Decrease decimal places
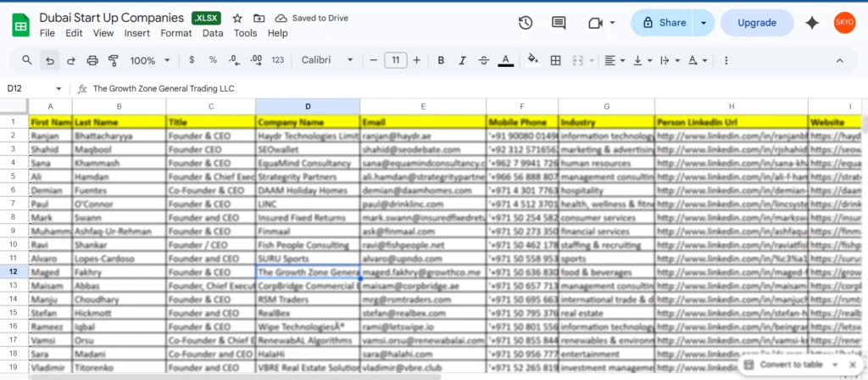 pos(234,60)
